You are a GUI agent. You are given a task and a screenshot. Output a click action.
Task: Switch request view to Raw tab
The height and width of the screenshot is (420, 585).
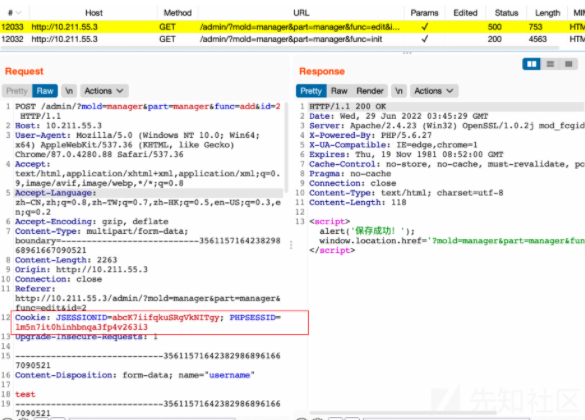pyautogui.click(x=45, y=91)
